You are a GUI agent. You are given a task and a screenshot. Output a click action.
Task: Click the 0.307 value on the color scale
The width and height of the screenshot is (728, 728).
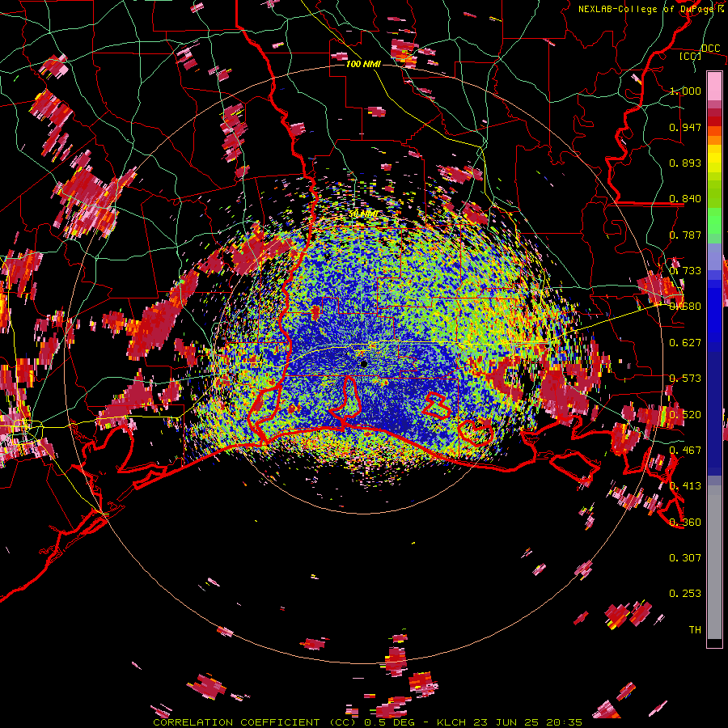point(685,557)
